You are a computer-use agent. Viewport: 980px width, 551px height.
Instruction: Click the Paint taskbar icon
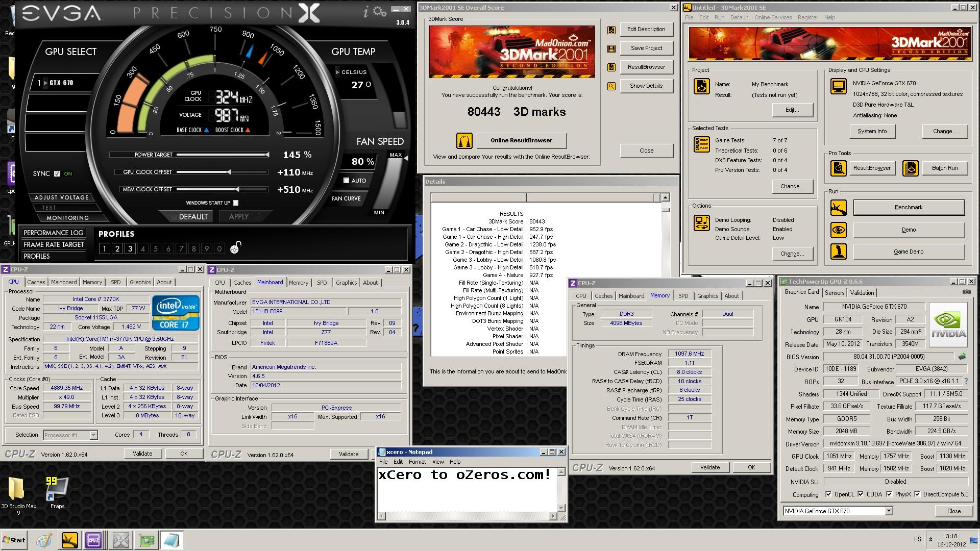(44, 540)
